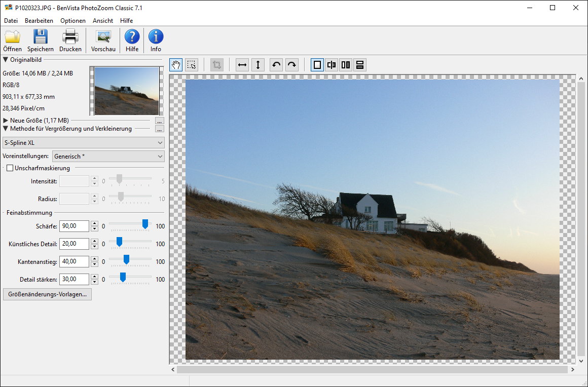This screenshot has height=387, width=588.
Task: Click the Öffnen folder icon
Action: 12,37
